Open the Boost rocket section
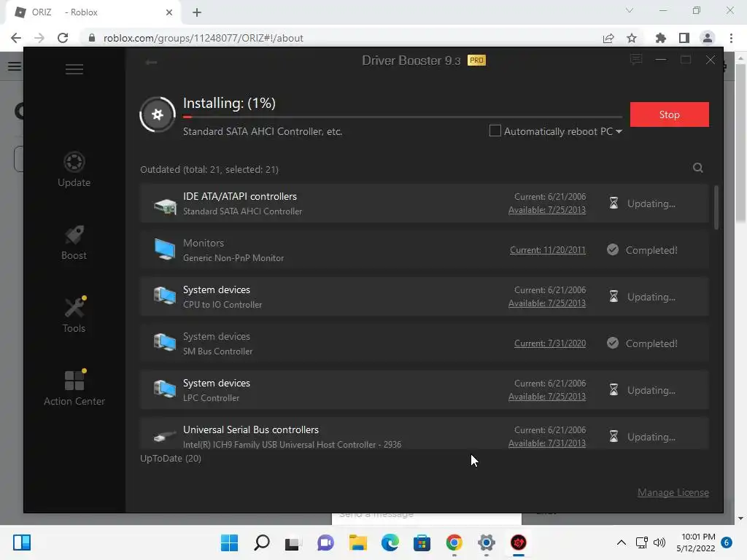This screenshot has height=560, width=747. pyautogui.click(x=74, y=243)
